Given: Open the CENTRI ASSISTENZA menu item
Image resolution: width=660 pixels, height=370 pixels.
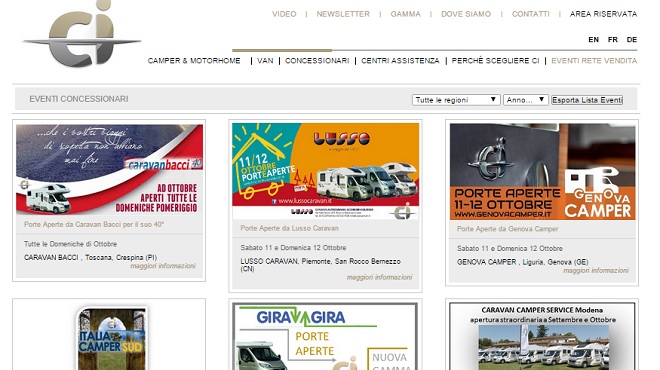Looking at the screenshot, I should [400, 61].
